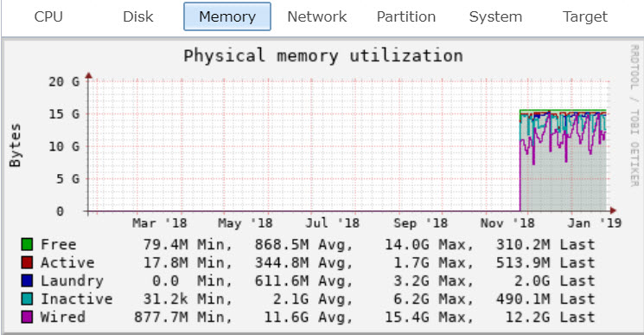Click the purple Wired legend swatch
The width and height of the screenshot is (644, 335).
[x=27, y=317]
